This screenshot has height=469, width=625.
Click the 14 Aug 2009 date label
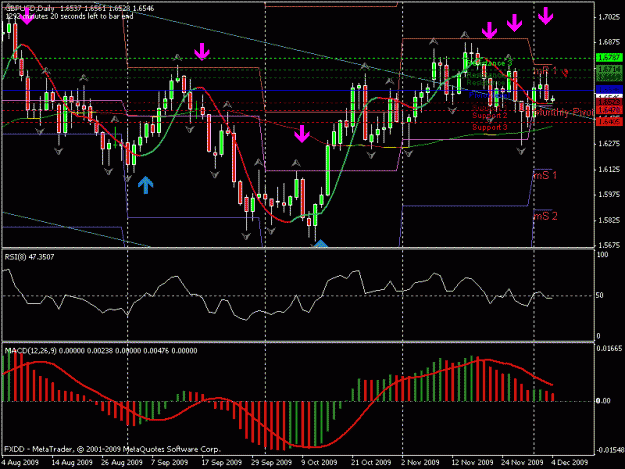tap(72, 462)
